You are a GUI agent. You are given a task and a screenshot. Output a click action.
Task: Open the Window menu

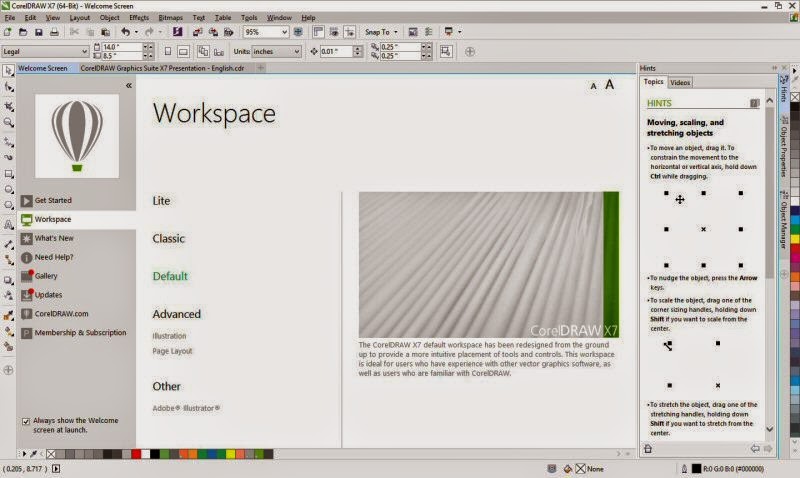coord(279,17)
